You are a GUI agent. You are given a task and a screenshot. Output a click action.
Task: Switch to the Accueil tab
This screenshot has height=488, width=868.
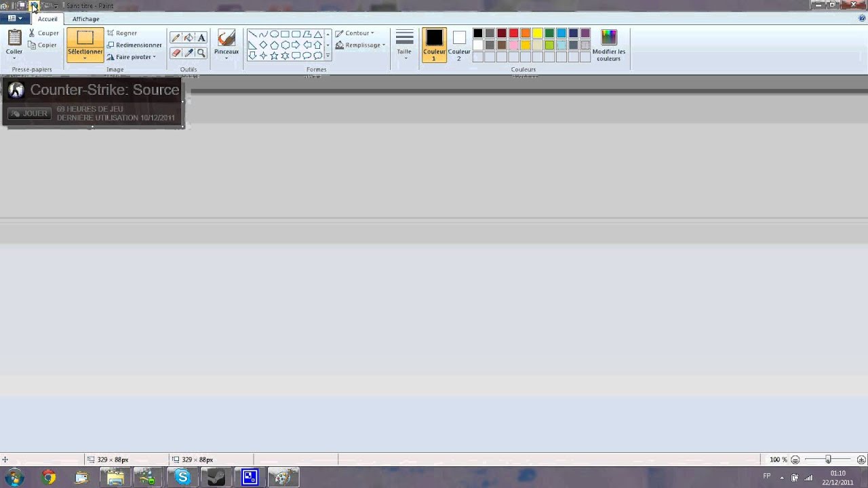click(47, 19)
